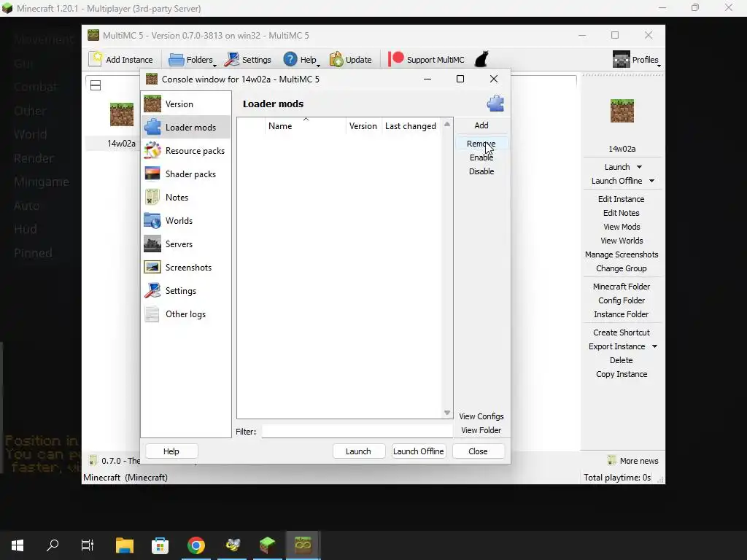Open the Shader packs icon
Screen dimensions: 747x560
click(x=152, y=174)
